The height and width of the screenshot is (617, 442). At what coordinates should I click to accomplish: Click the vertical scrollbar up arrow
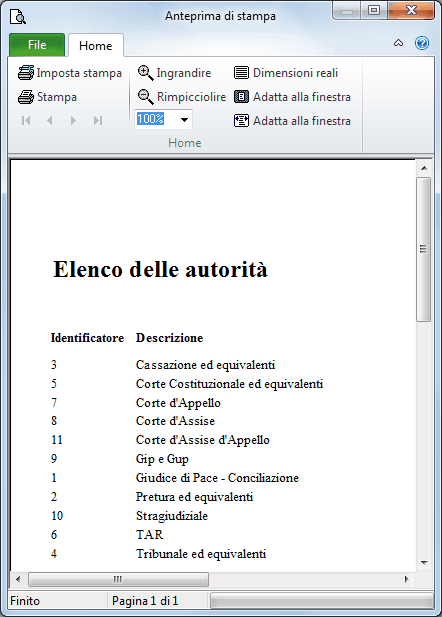(424, 168)
